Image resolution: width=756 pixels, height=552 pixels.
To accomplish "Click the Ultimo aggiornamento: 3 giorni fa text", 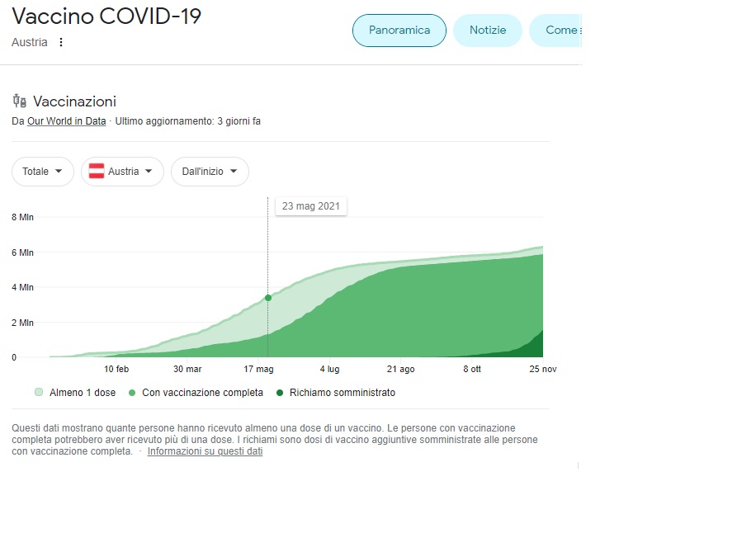I will 187,121.
